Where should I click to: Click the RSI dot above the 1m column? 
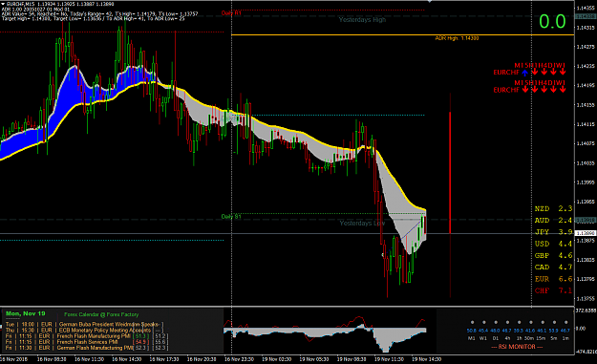565,322
